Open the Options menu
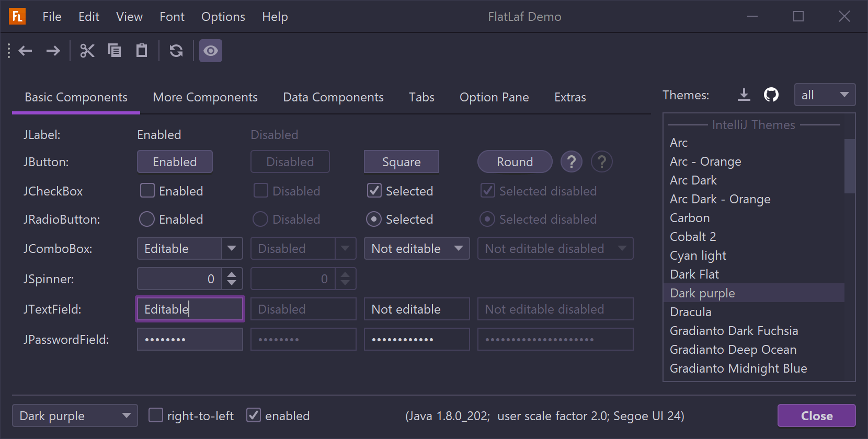Image resolution: width=868 pixels, height=439 pixels. 223,17
